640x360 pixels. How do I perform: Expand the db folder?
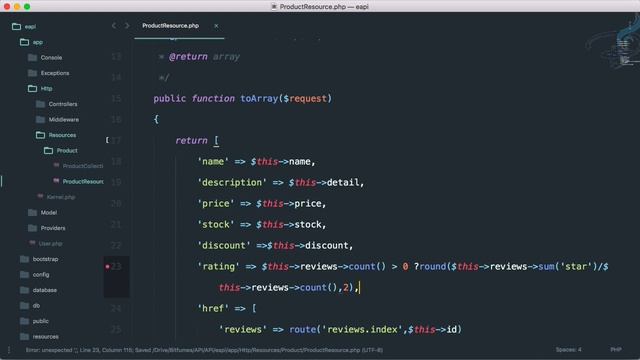(x=36, y=306)
